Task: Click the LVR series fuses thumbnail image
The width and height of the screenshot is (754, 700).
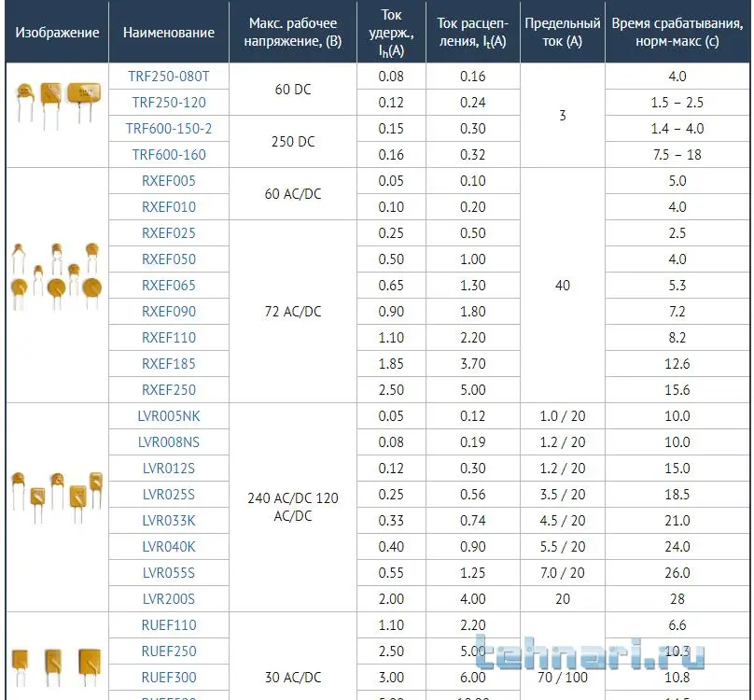Action: [x=57, y=497]
